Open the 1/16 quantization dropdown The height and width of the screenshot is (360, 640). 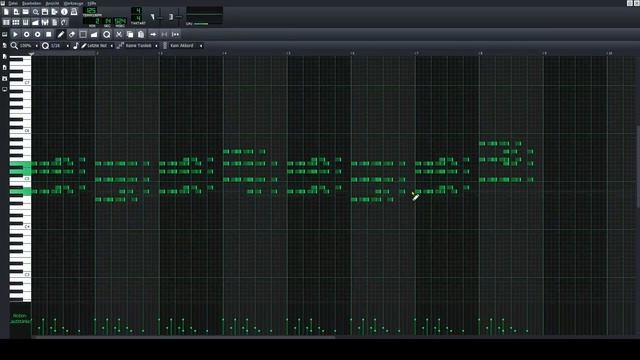click(x=60, y=46)
